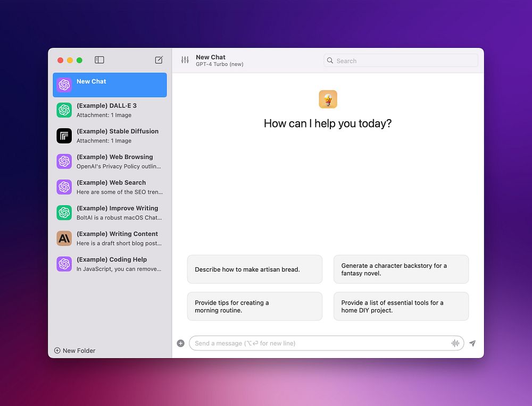Screen dimensions: 532x406
Task: Open the (Example) Stable Diffusion conversation
Action: point(110,136)
